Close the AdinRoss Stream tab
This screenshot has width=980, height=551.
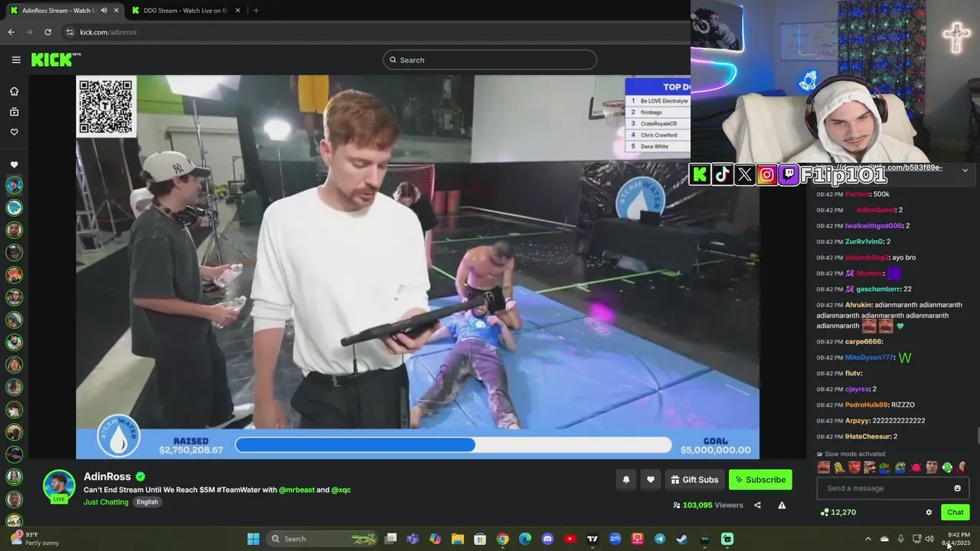[x=116, y=11]
